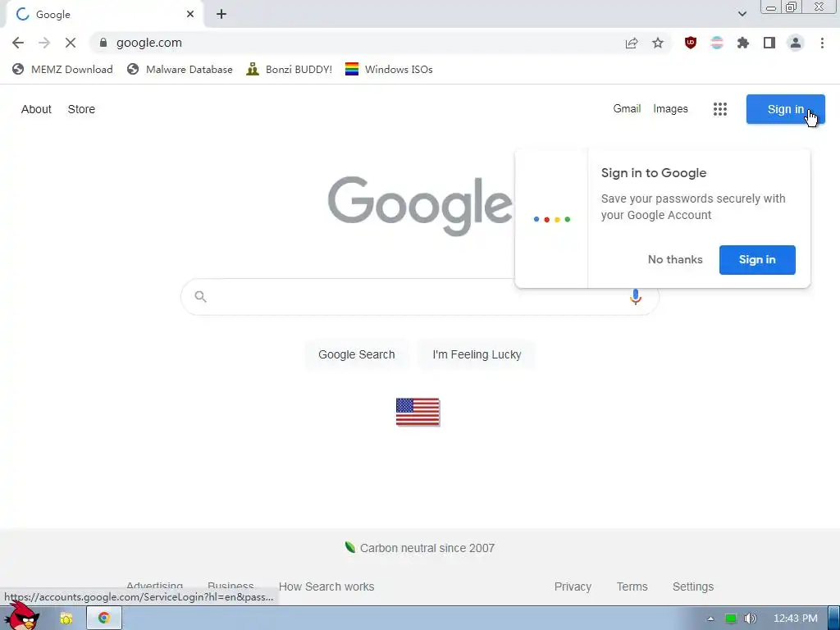The height and width of the screenshot is (630, 840).
Task: Click the forward navigation arrow
Action: 44,43
